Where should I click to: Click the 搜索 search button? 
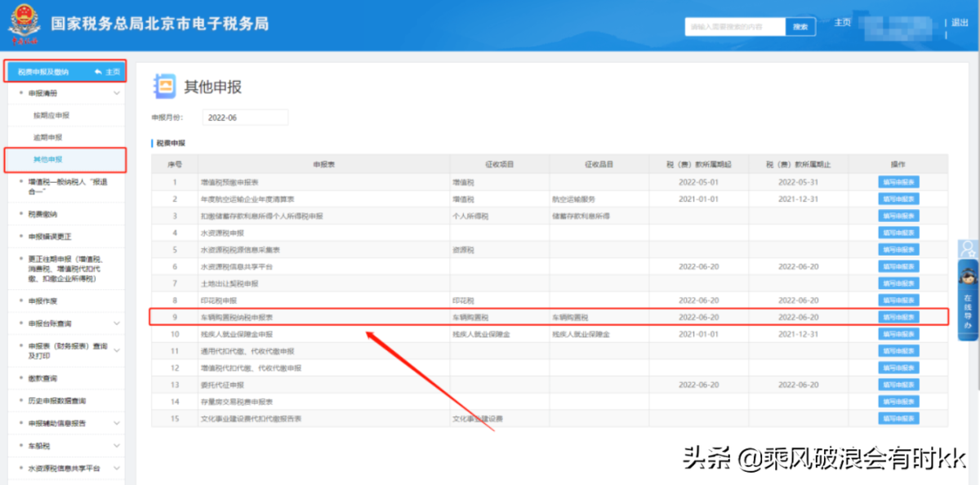coord(800,27)
